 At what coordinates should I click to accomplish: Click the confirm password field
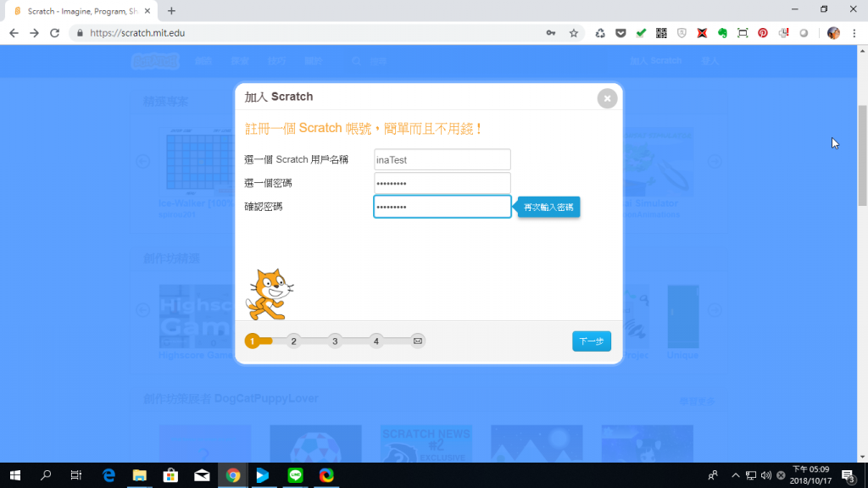point(442,207)
